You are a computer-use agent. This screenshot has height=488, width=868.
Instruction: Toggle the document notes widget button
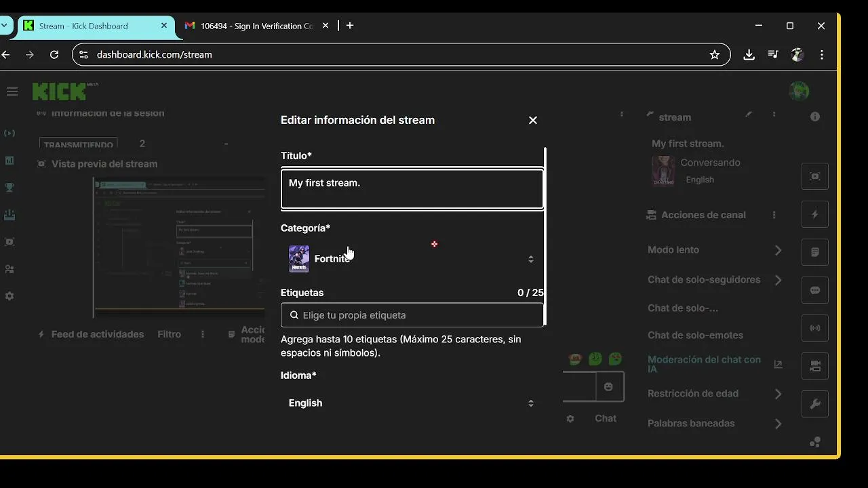click(815, 252)
